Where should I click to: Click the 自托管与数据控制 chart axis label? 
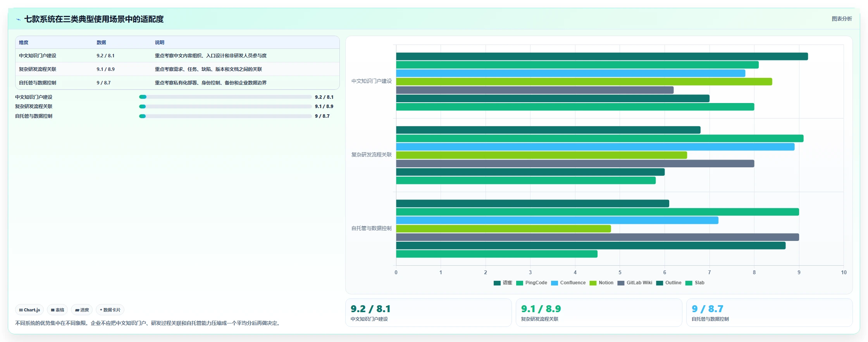coord(372,229)
